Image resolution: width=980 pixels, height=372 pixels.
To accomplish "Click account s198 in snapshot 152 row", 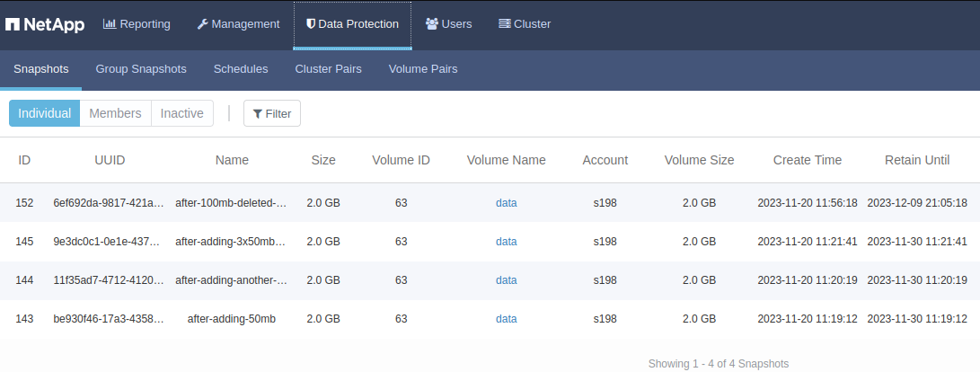I will pyautogui.click(x=605, y=203).
